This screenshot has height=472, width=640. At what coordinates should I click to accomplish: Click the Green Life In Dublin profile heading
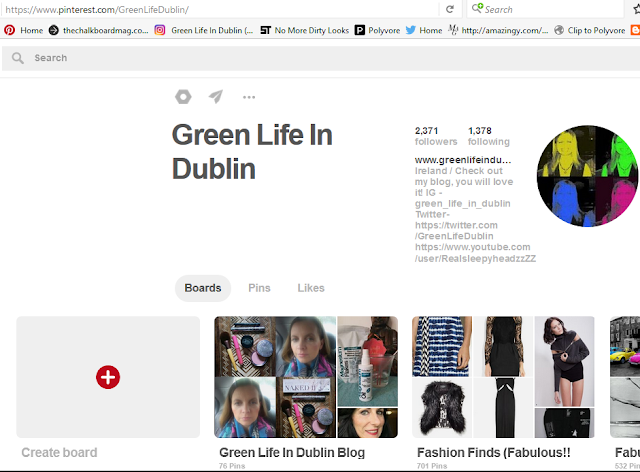[252, 152]
